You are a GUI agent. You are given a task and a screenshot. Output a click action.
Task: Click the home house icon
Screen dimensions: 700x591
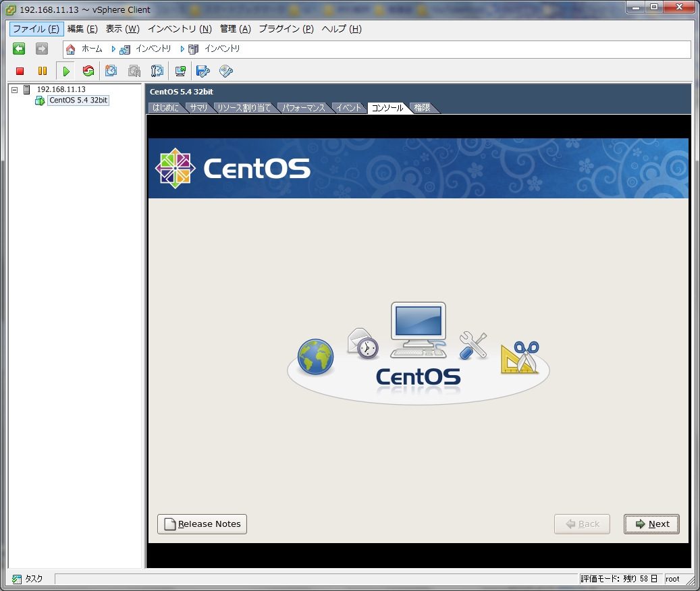pyautogui.click(x=70, y=49)
